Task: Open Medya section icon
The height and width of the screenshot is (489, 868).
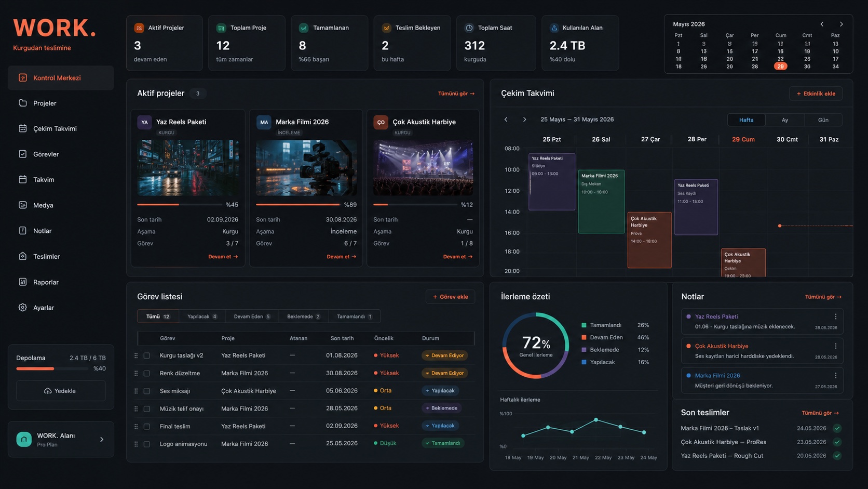Action: pos(22,205)
